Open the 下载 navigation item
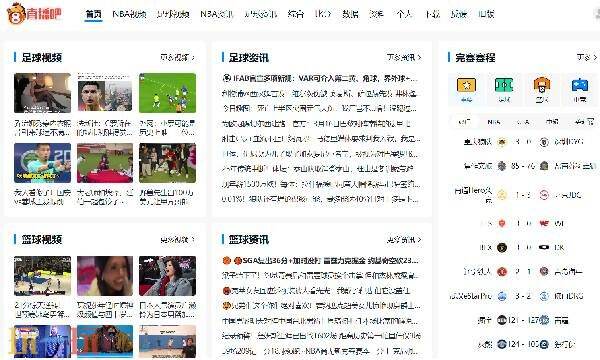 point(432,14)
